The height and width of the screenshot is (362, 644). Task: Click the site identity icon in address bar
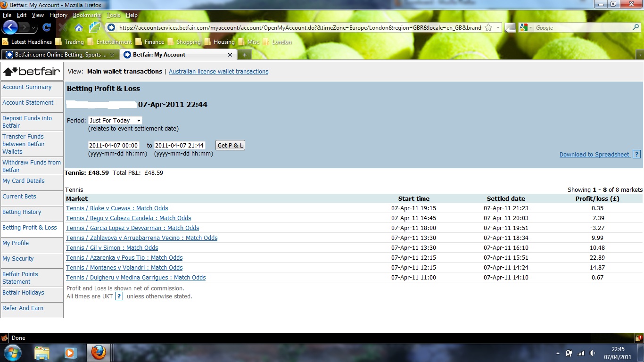tap(111, 28)
